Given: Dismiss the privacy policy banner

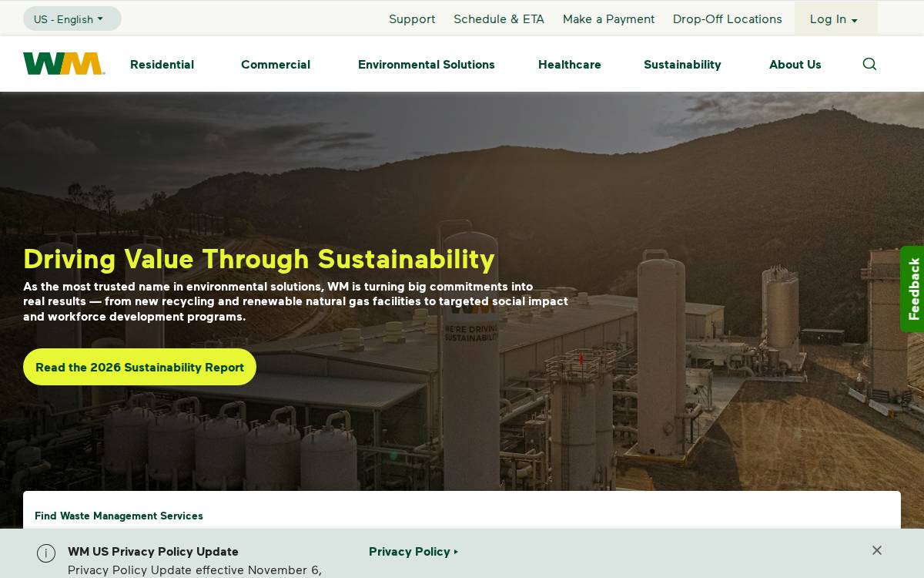Looking at the screenshot, I should point(877,550).
